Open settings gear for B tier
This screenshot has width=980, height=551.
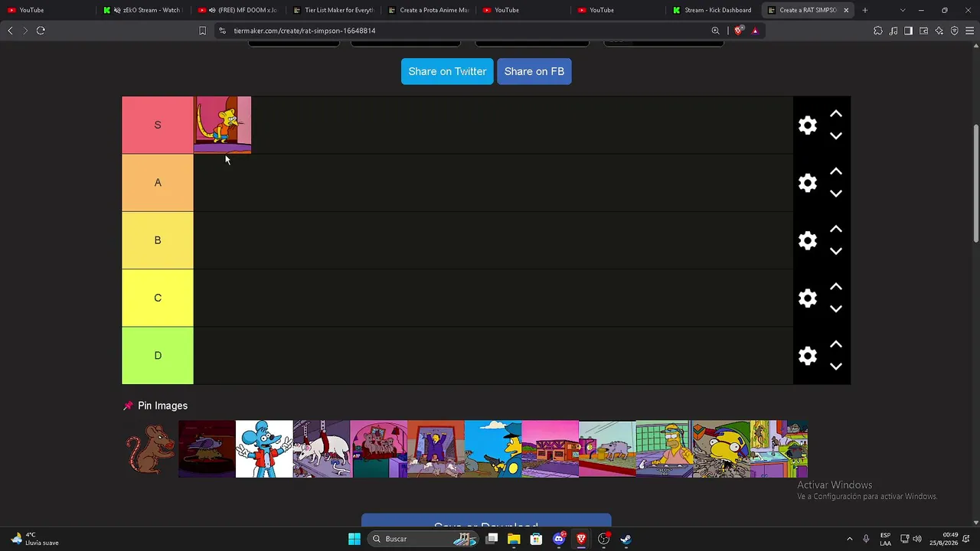808,240
